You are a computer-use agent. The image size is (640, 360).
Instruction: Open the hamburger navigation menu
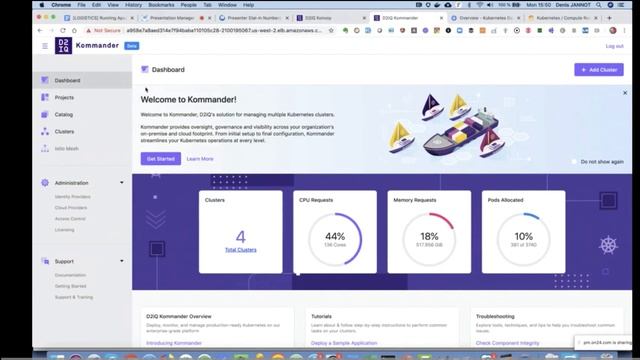45,46
